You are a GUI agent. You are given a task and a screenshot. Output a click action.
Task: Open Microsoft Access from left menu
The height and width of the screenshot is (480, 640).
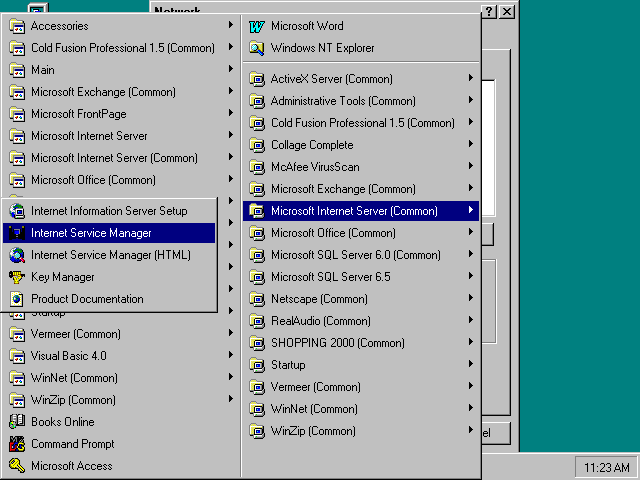click(x=121, y=466)
